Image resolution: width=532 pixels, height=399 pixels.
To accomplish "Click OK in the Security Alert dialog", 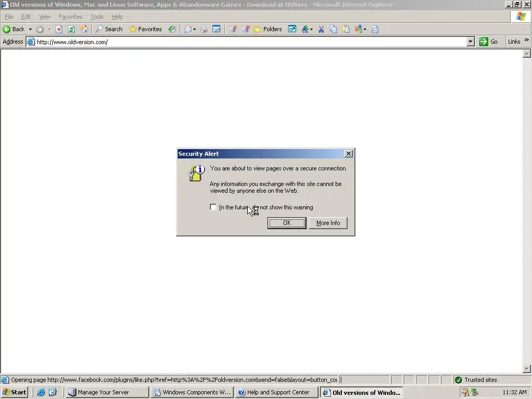I will 287,223.
